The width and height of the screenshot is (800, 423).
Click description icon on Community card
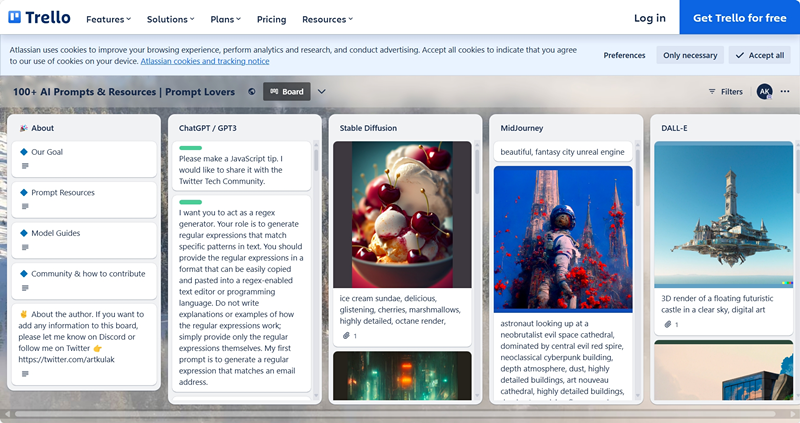coord(25,288)
